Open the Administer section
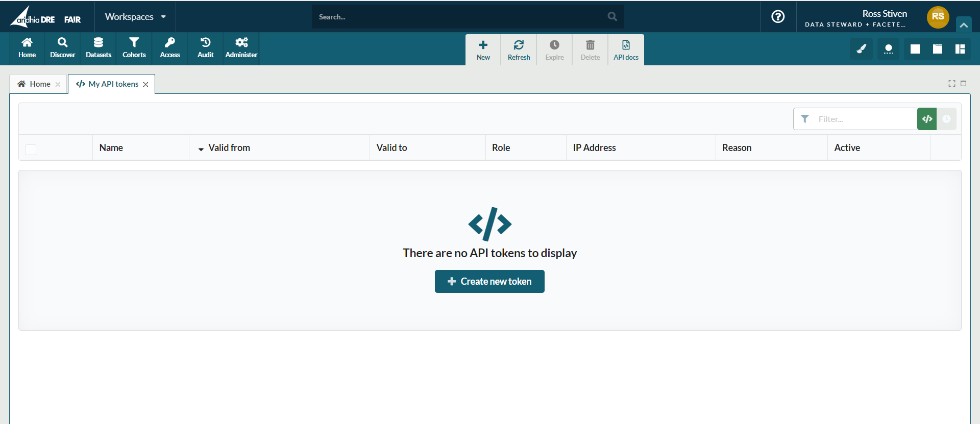 (241, 48)
